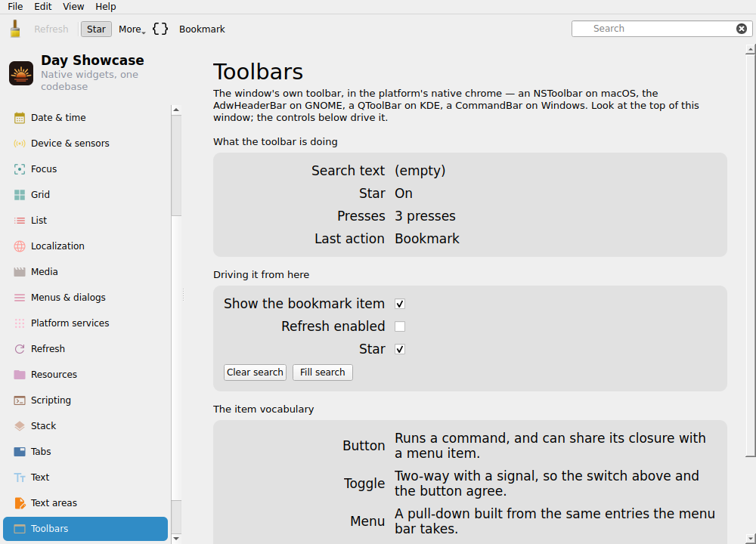Click the Scripting terminal icon
This screenshot has height=544, width=756.
tap(20, 400)
